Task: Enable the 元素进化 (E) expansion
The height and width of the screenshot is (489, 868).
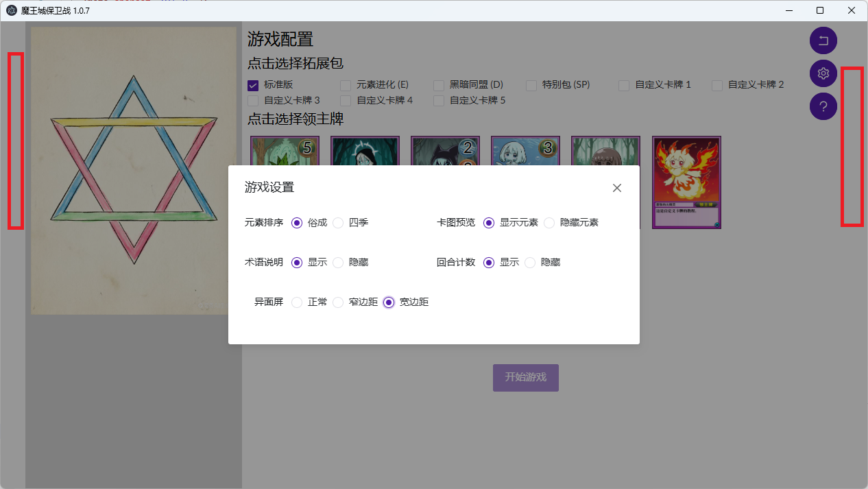Action: [x=346, y=85]
